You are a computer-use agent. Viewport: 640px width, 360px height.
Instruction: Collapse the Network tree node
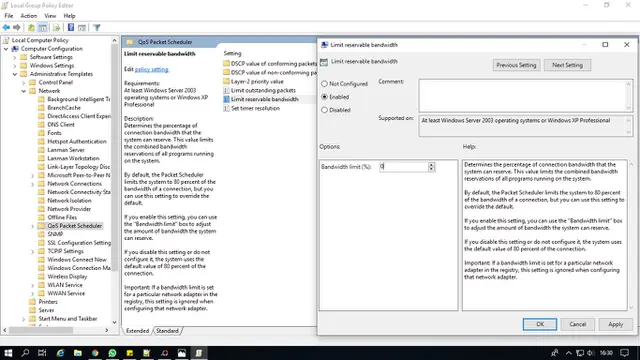coord(24,91)
